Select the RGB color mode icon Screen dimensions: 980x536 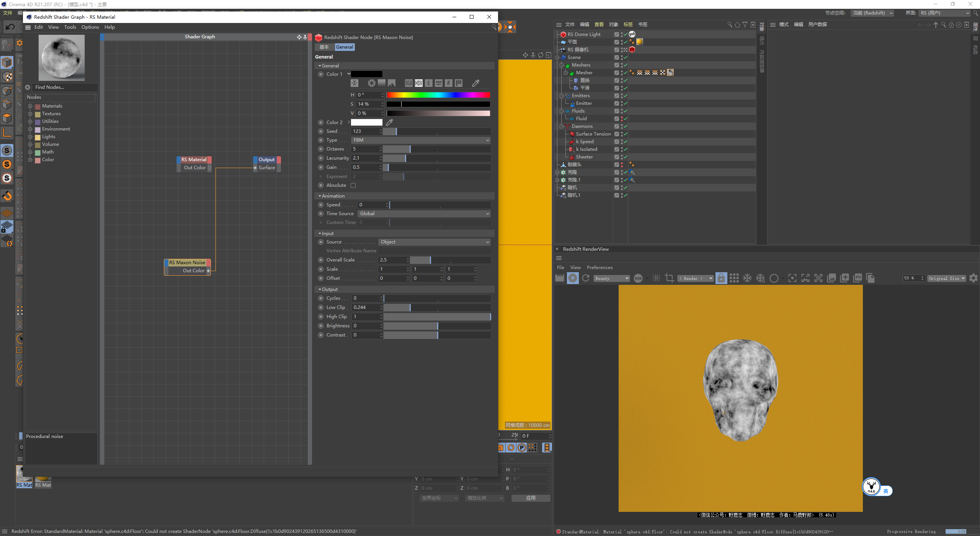(409, 83)
